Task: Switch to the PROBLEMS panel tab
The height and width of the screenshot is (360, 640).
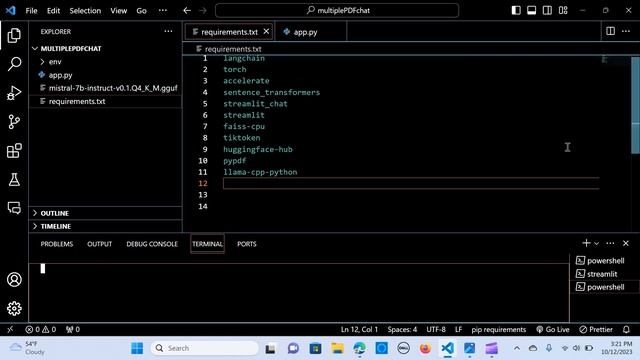Action: 57,244
